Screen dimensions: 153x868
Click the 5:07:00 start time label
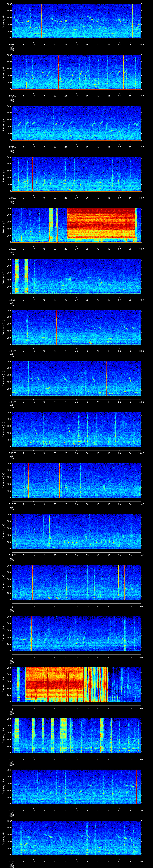(12, 351)
